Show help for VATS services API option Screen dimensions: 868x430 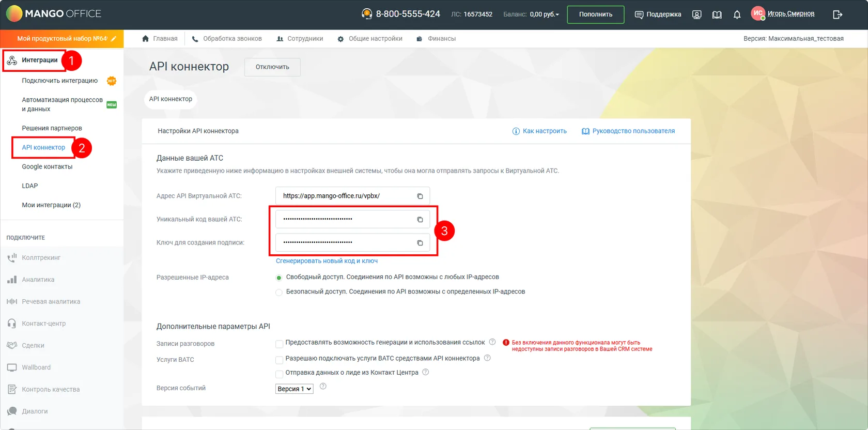point(487,358)
